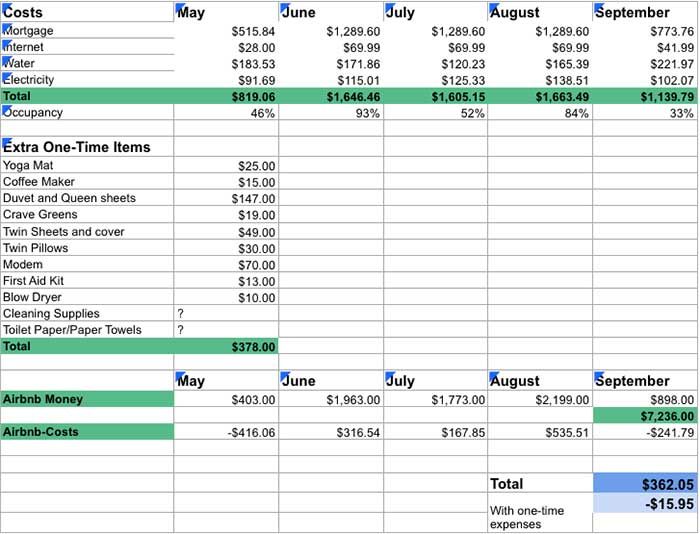This screenshot has width=700, height=534.
Task: Click the comment marker on top-row September header
Action: tap(597, 7)
